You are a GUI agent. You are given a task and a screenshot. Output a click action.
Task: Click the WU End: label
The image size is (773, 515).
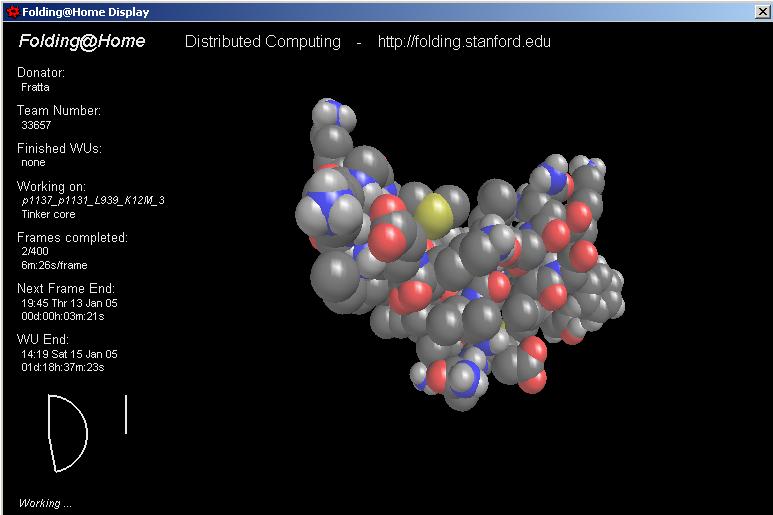43,339
